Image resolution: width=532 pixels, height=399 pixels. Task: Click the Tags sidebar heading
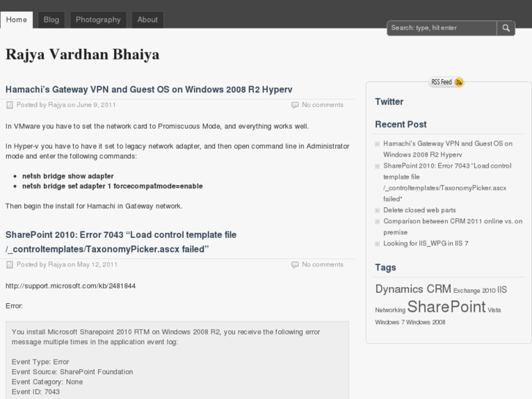(386, 267)
